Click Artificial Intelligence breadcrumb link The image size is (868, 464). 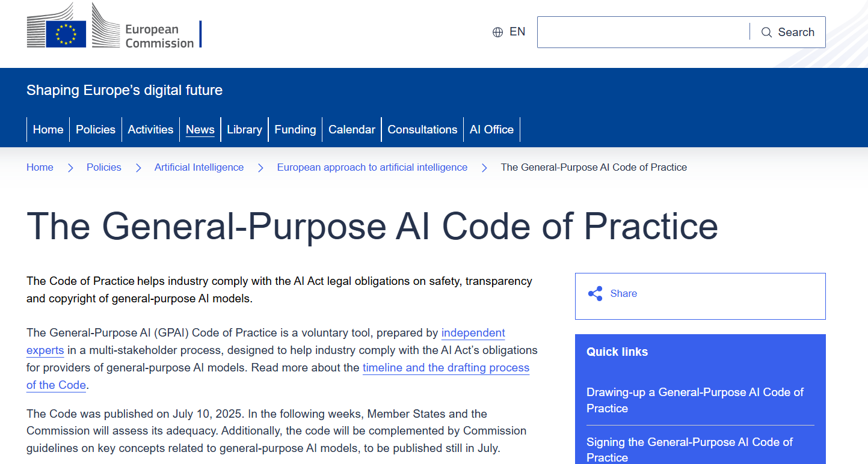click(x=199, y=167)
